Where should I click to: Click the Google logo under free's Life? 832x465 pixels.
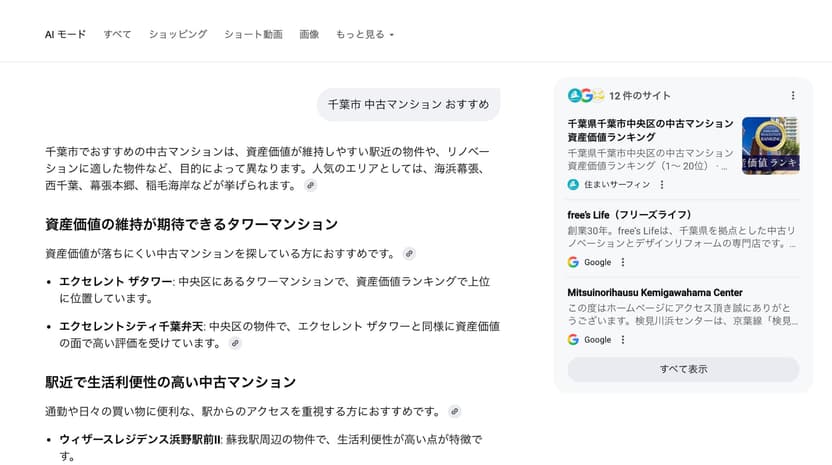573,262
